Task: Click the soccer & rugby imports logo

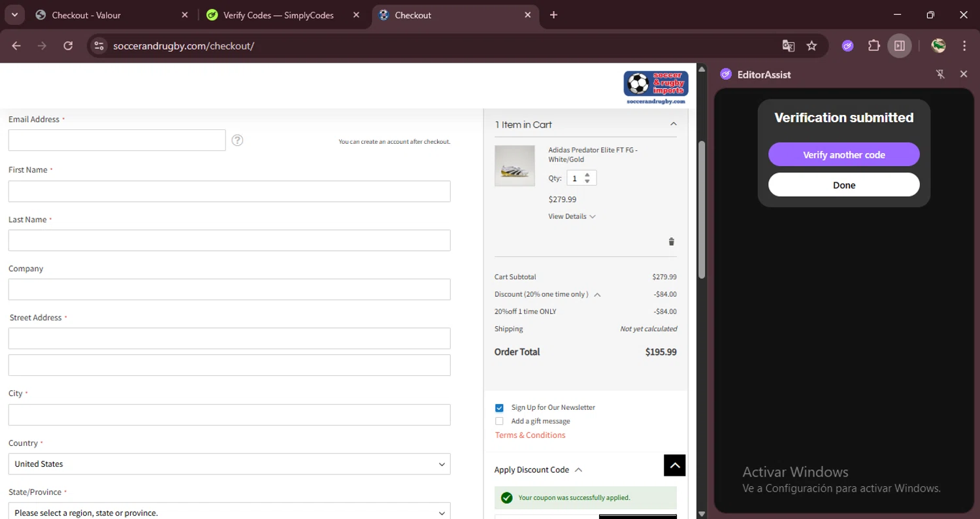Action: pos(656,88)
